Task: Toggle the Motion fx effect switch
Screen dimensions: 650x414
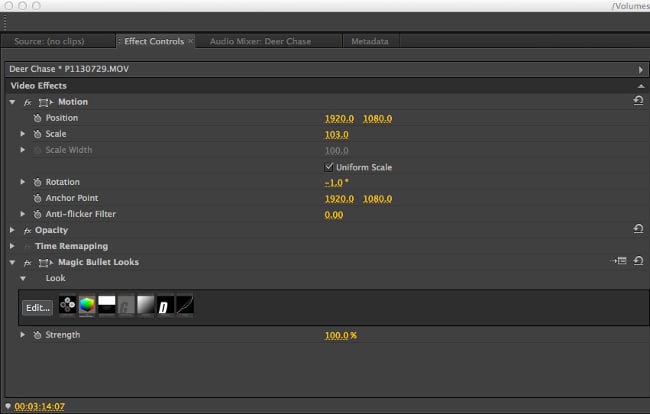Action: 27,102
